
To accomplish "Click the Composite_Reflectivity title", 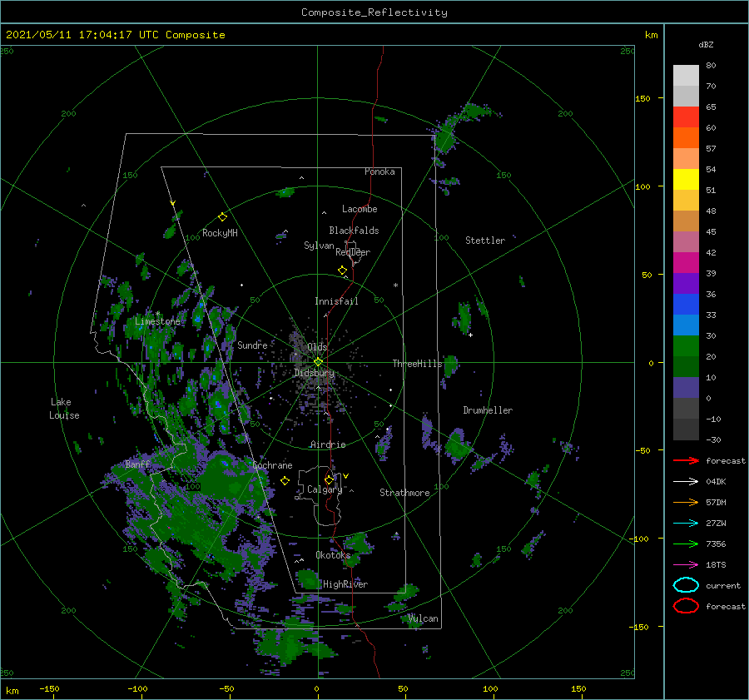I will pos(374,12).
